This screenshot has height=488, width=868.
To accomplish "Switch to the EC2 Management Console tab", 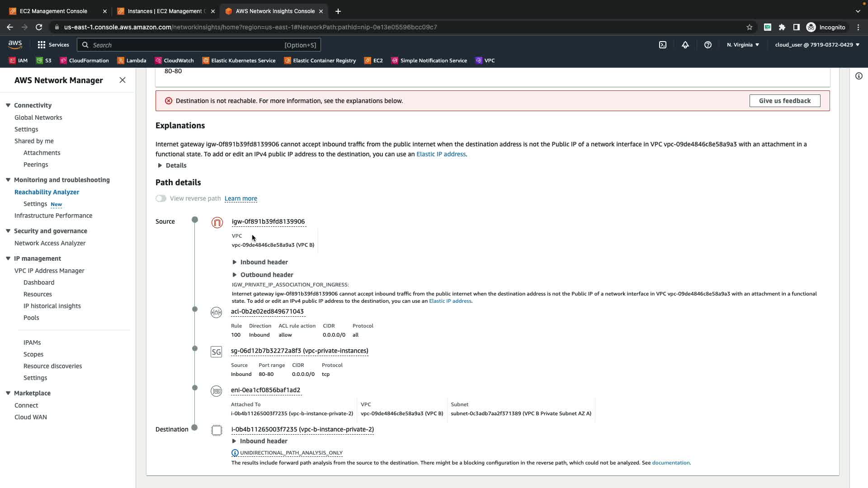I will pos(53,11).
